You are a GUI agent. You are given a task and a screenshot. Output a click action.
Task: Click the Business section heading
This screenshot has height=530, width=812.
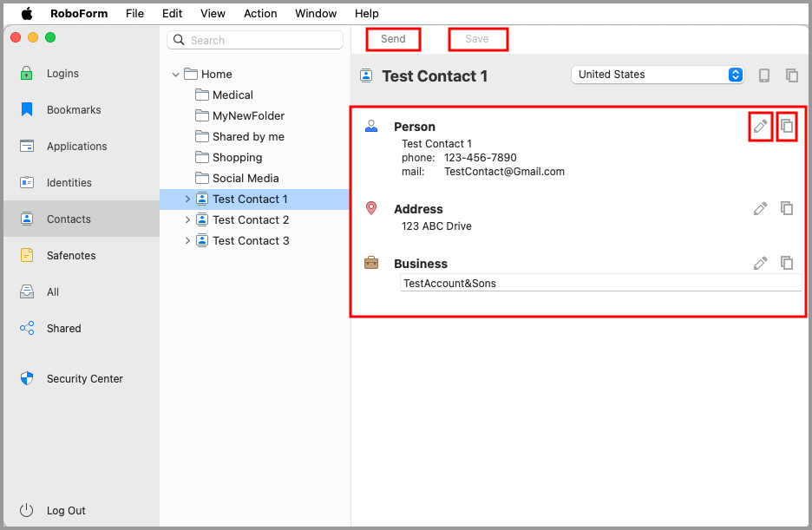point(421,264)
